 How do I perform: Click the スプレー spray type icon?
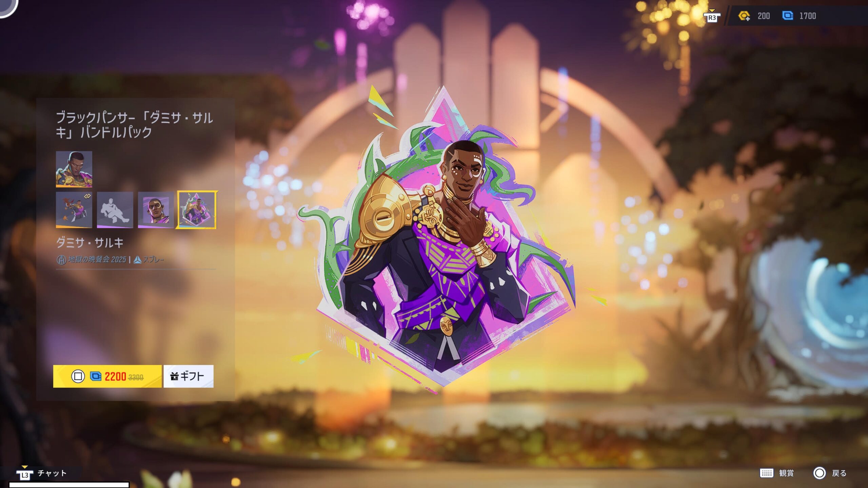(137, 260)
